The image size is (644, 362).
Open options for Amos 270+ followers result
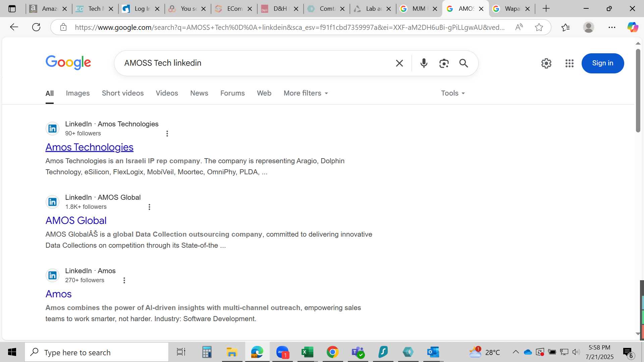coord(124,280)
